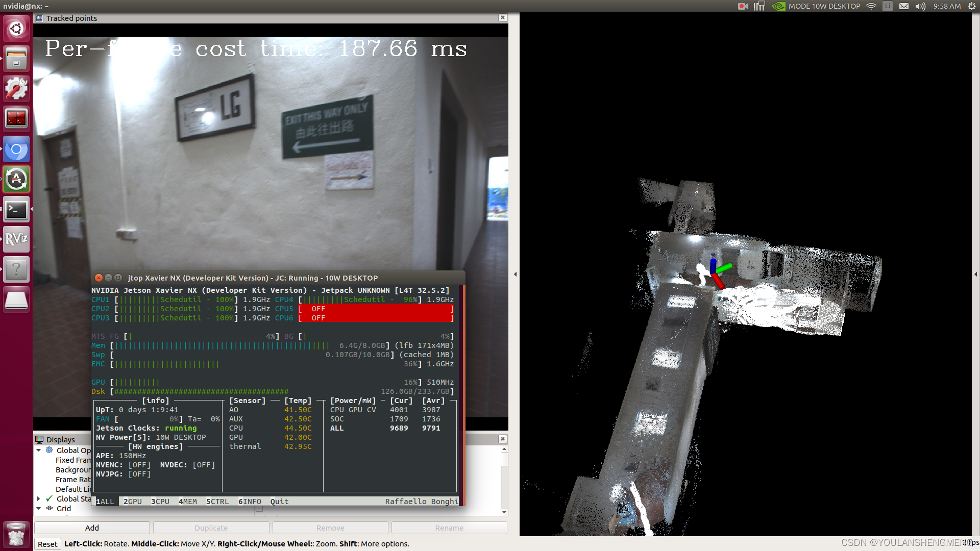Image resolution: width=980 pixels, height=551 pixels.
Task: Open the 6INFO tab in jtop
Action: 250,502
